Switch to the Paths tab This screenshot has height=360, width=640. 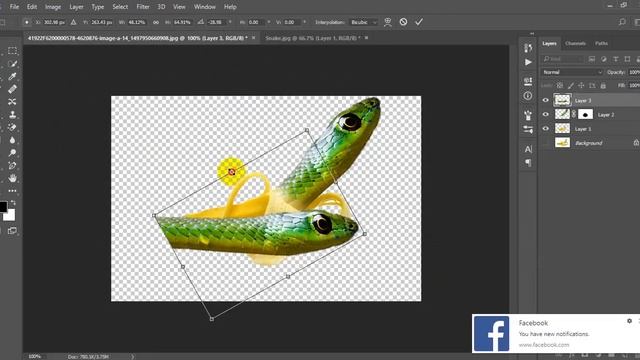tap(601, 43)
